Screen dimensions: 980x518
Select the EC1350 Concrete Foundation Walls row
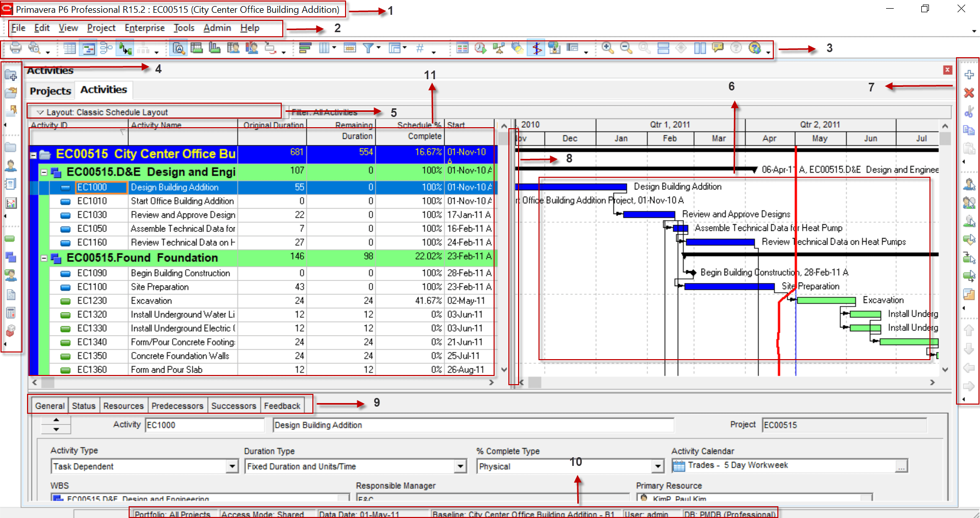tap(263, 356)
